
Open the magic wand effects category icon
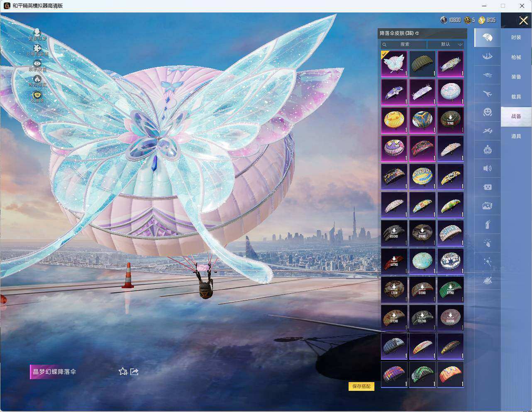tap(487, 262)
